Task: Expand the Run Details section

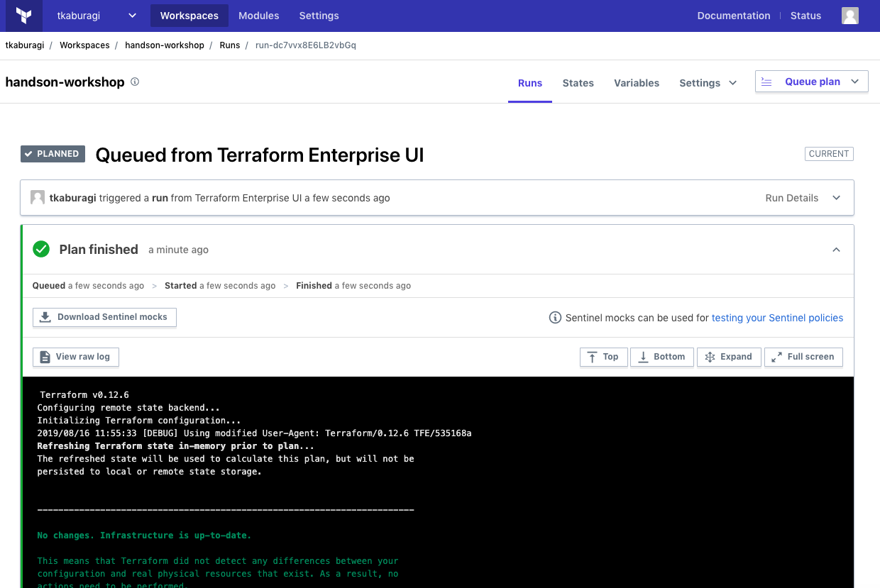Action: point(803,198)
